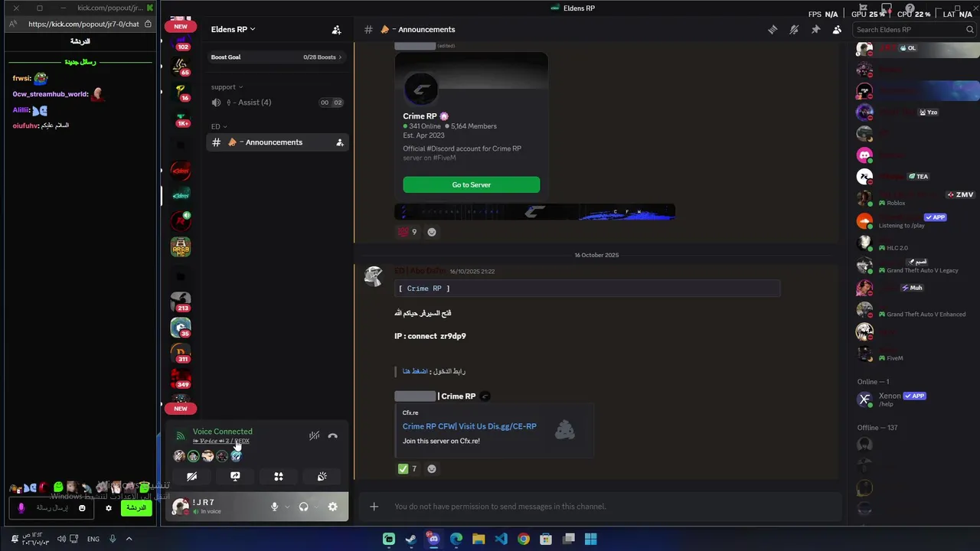Open the soundboard button
Screen dimensions: 980x551
pyautogui.click(x=322, y=477)
